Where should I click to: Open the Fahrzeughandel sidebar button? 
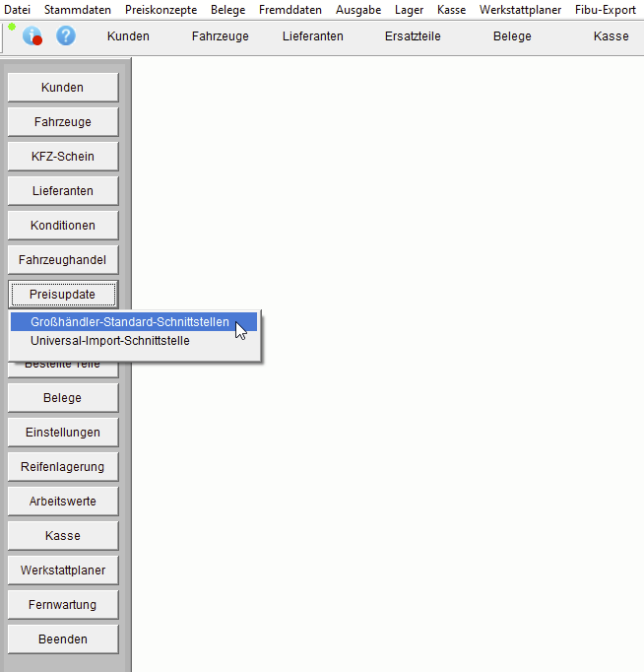(x=63, y=260)
